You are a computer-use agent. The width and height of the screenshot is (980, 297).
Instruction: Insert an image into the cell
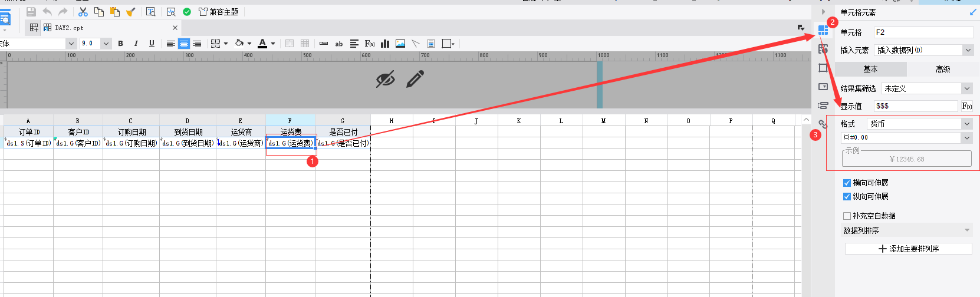tap(400, 44)
